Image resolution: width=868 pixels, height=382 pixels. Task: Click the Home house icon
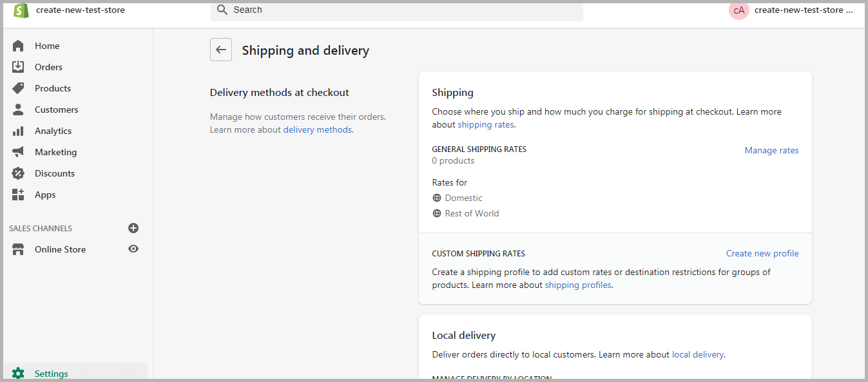coord(18,46)
